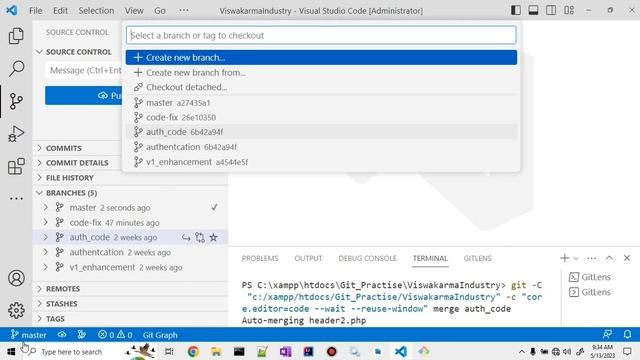Open the Search view in activity bar
The height and width of the screenshot is (360, 640).
[16, 69]
